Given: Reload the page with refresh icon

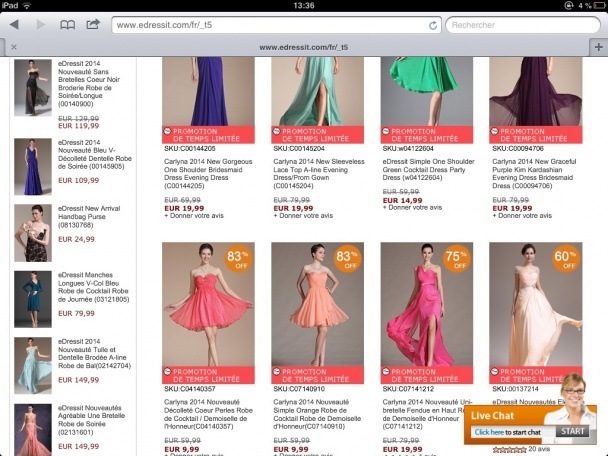Looking at the screenshot, I should tap(433, 24).
